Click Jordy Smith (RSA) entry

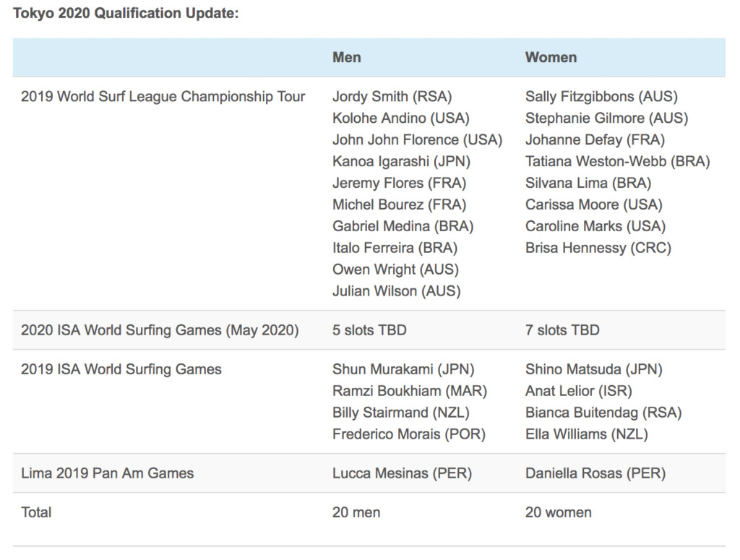pyautogui.click(x=392, y=97)
